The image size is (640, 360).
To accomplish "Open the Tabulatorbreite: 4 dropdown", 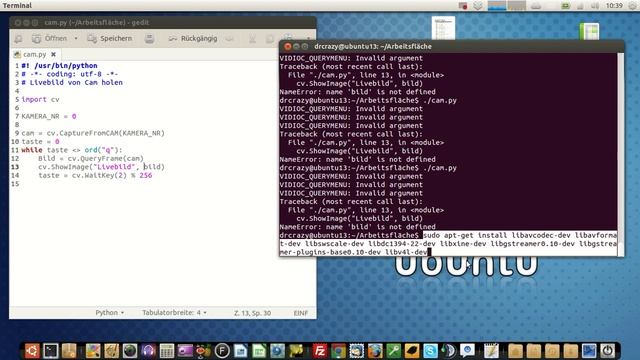I will 174,313.
